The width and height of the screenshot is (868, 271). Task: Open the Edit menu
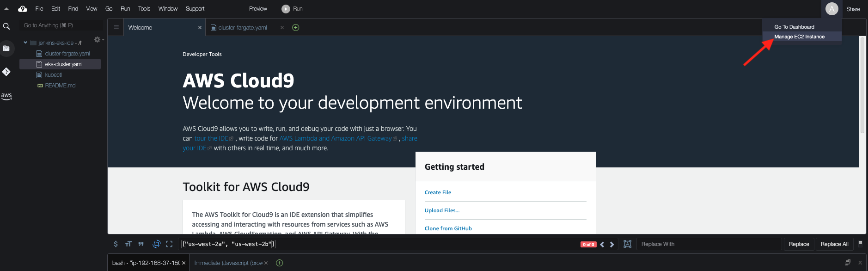[55, 9]
